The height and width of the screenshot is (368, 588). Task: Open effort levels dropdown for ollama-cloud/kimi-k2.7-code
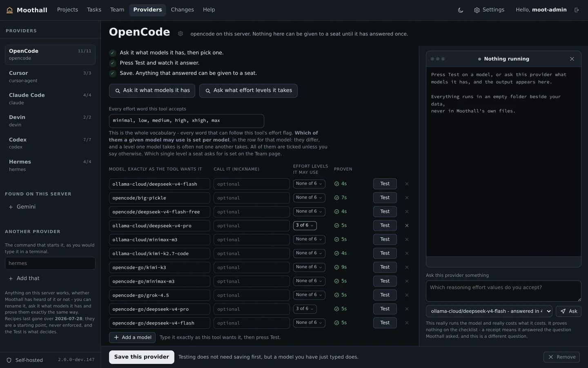309,254
